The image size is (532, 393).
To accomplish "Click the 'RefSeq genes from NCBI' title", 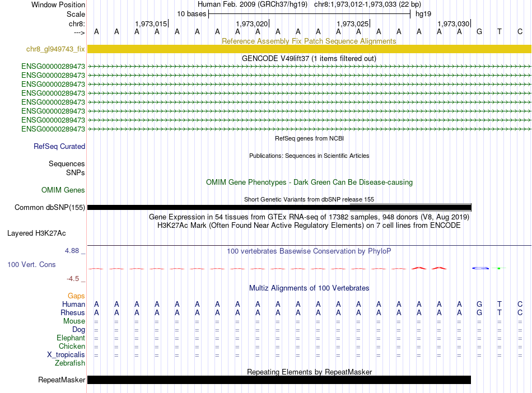I will tap(309, 138).
